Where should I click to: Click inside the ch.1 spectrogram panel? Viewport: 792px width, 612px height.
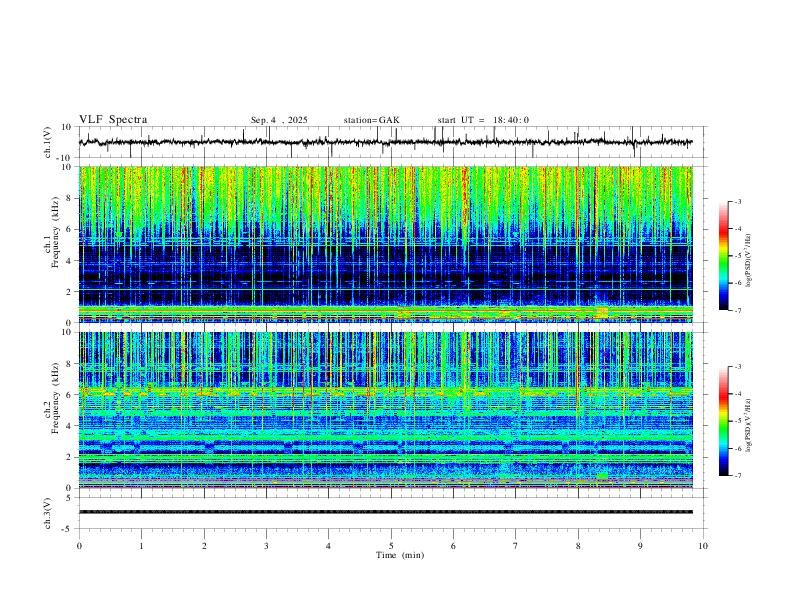click(385, 244)
